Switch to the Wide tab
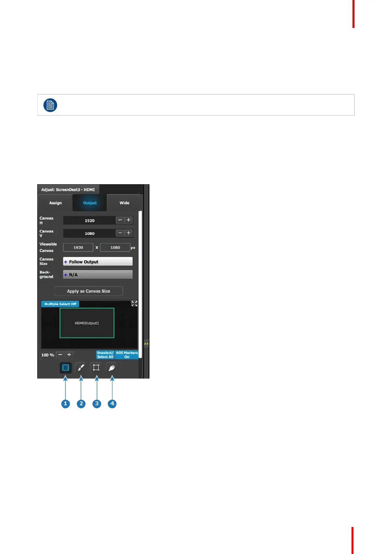 tap(124, 203)
